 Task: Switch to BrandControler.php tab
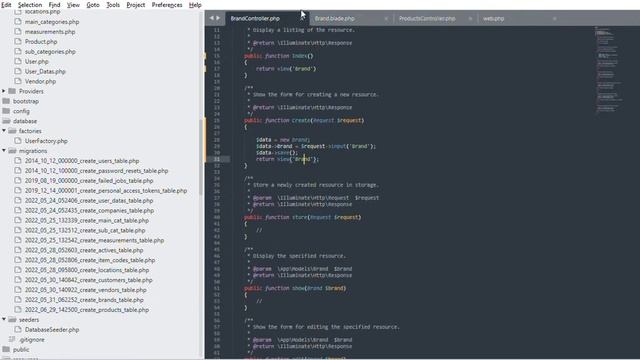point(255,18)
